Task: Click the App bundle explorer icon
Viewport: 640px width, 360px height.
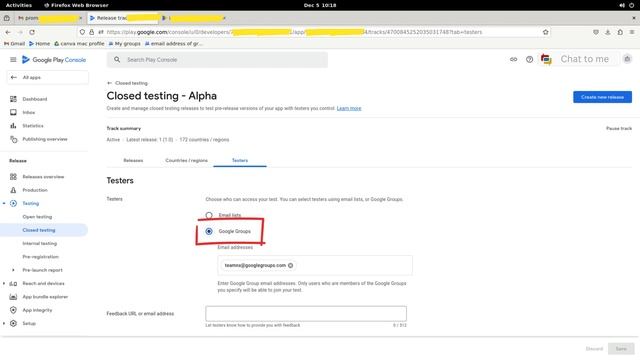Action: pos(13,297)
